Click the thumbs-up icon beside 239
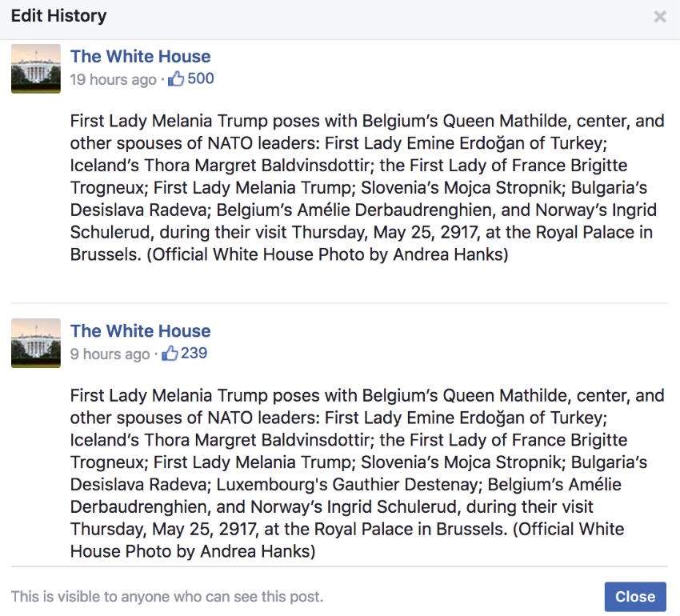The image size is (680, 616). pyautogui.click(x=170, y=354)
